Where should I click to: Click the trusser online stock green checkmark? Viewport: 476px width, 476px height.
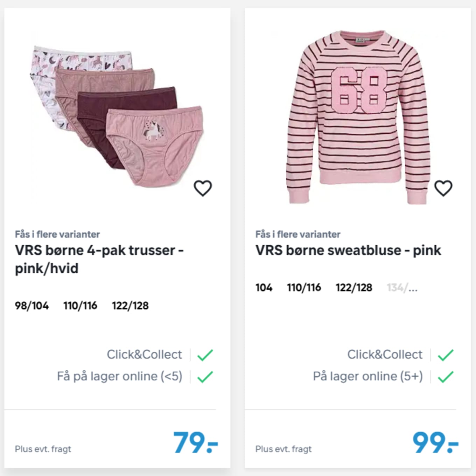point(205,377)
